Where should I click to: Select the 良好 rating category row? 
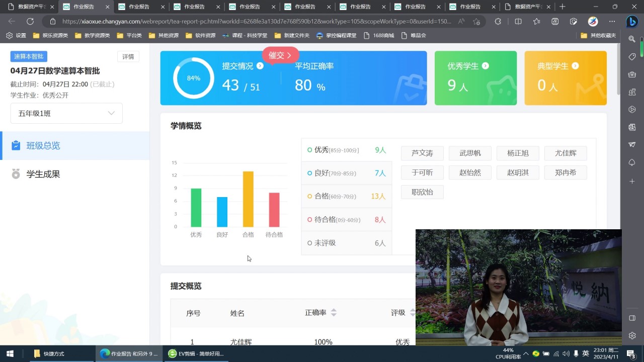346,173
